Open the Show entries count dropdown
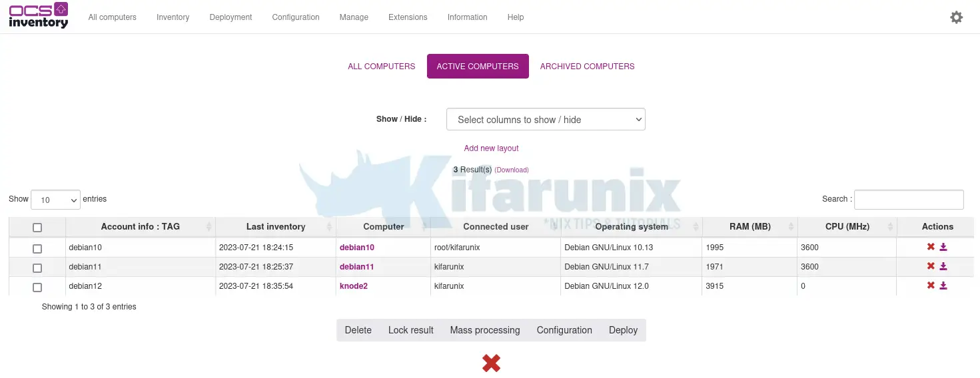Image resolution: width=980 pixels, height=378 pixels. [55, 200]
